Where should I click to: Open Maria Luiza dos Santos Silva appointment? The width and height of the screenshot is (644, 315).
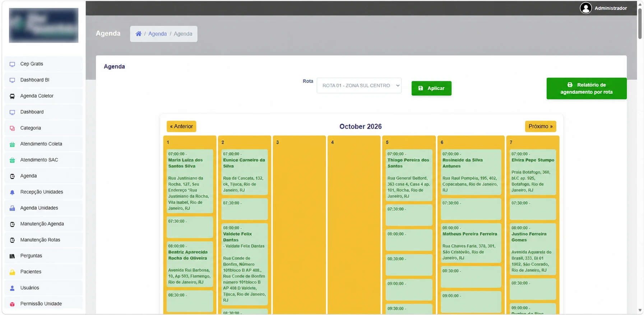[190, 181]
